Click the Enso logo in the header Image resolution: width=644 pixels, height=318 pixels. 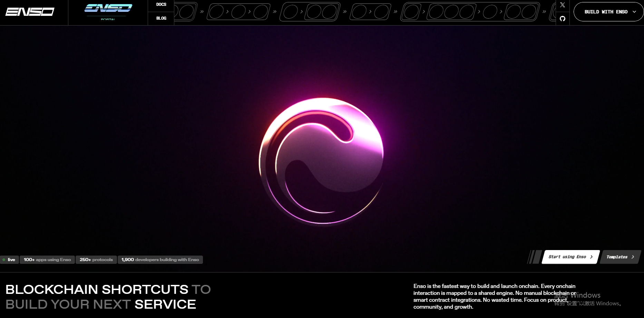tap(30, 12)
